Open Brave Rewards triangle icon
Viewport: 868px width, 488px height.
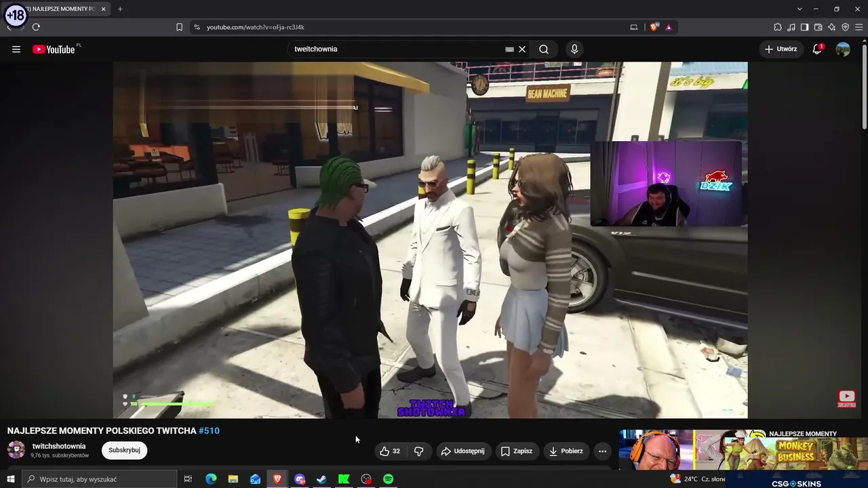point(669,27)
